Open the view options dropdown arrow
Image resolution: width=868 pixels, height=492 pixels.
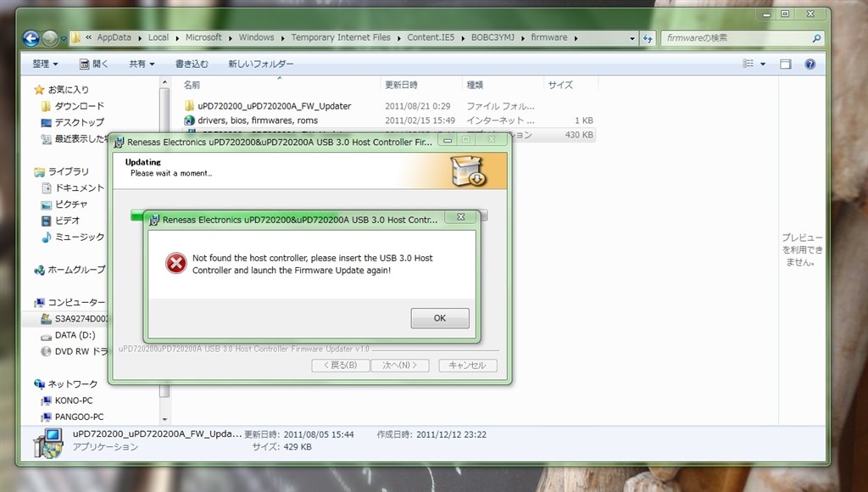click(x=763, y=64)
